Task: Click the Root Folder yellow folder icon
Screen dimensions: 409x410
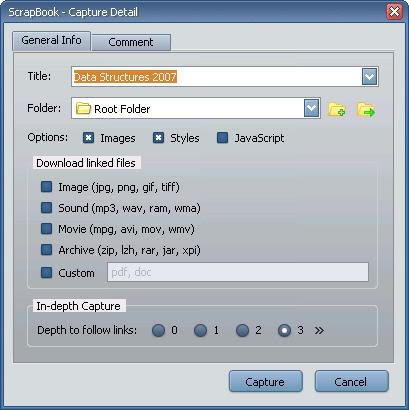Action: coord(83,108)
